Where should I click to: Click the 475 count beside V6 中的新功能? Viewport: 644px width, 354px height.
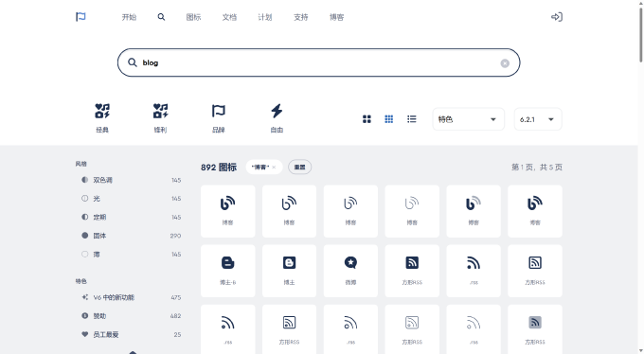click(176, 297)
